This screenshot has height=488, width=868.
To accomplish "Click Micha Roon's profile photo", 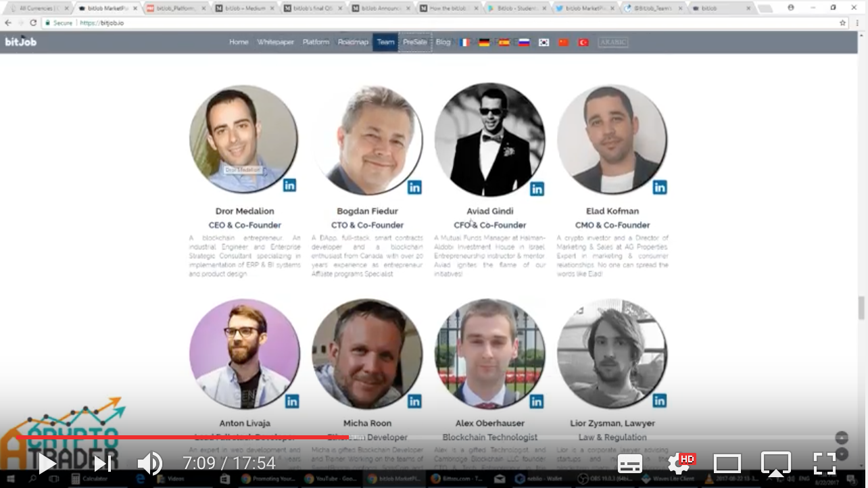I will (x=367, y=354).
